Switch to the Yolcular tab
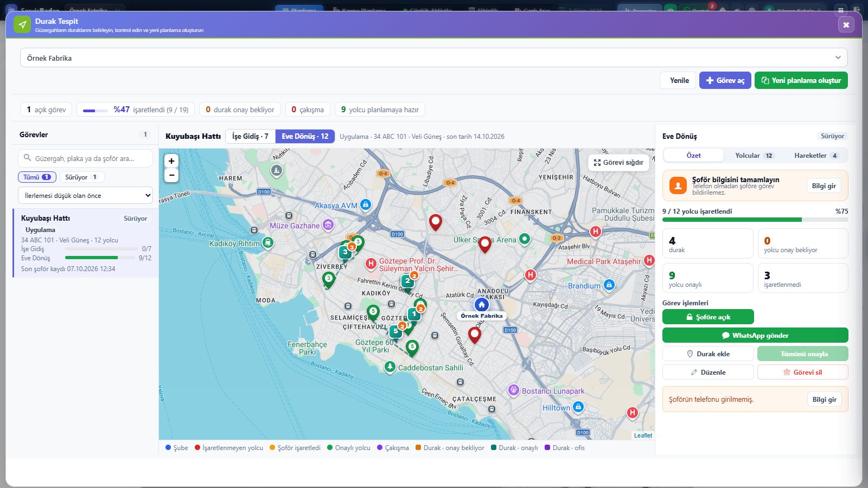This screenshot has width=868, height=488. (754, 156)
